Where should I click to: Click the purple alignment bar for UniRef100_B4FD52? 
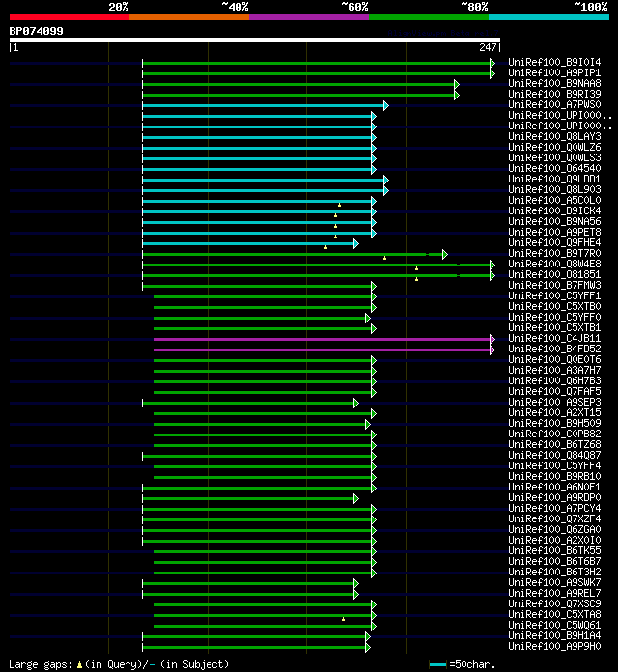[x=323, y=350]
